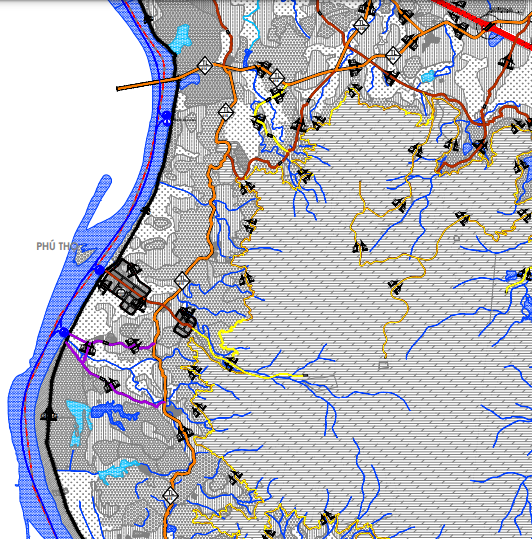Click the circle symbol inside the large compound
This screenshot has width=532, height=539.
[x=121, y=293]
